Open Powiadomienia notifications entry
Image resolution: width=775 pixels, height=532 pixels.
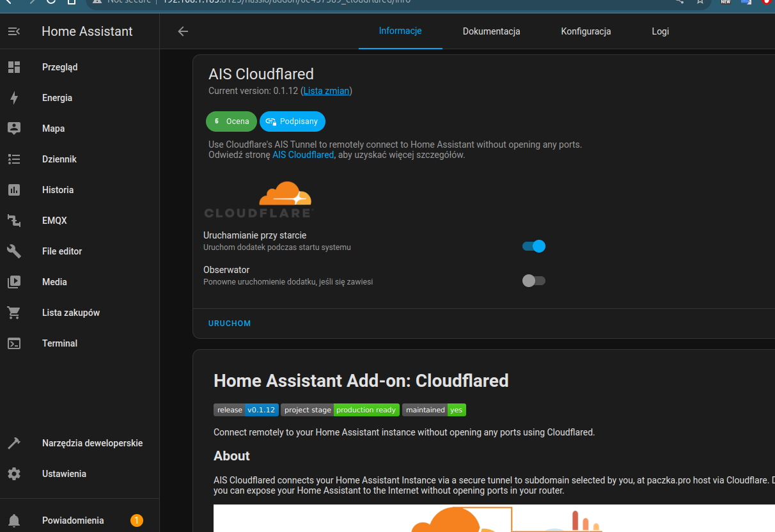79,520
